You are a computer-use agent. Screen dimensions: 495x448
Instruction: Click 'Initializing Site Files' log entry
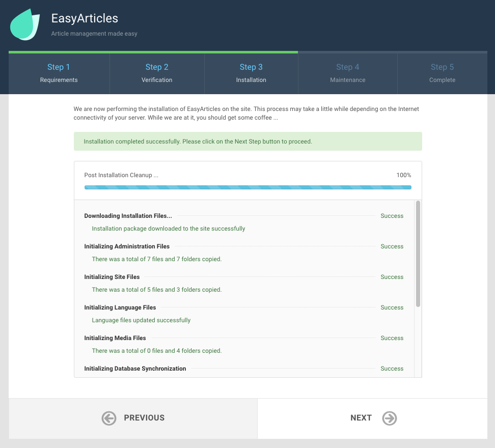[112, 277]
